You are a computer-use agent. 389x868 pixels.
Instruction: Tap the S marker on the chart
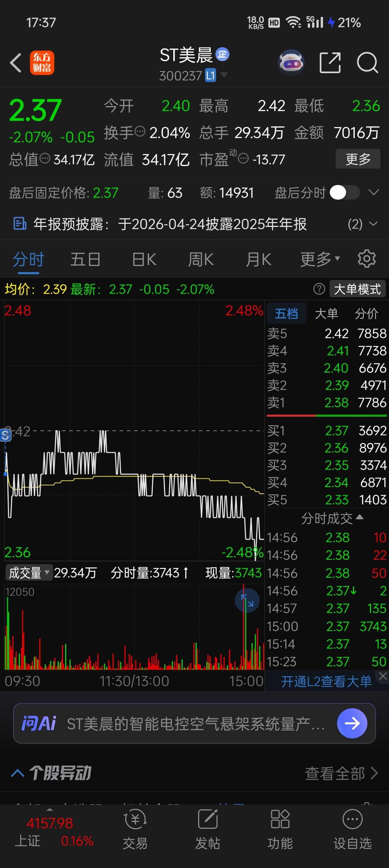[x=5, y=435]
